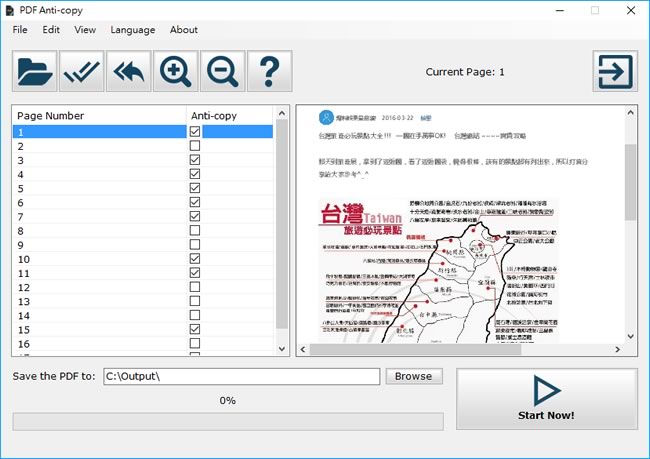Click the open folder toolbar icon

pyautogui.click(x=35, y=71)
